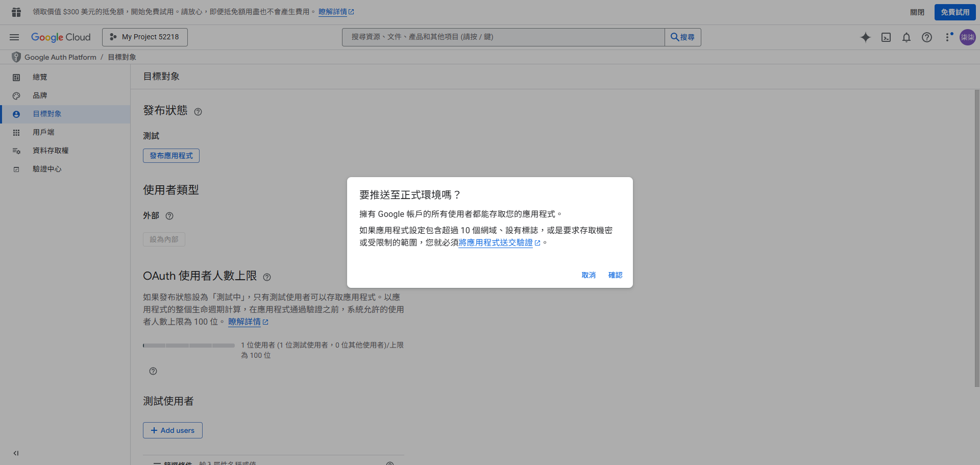Viewport: 980px width, 465px height.
Task: Click the help icon beside OAuth 使用者人數上限
Action: click(x=267, y=277)
